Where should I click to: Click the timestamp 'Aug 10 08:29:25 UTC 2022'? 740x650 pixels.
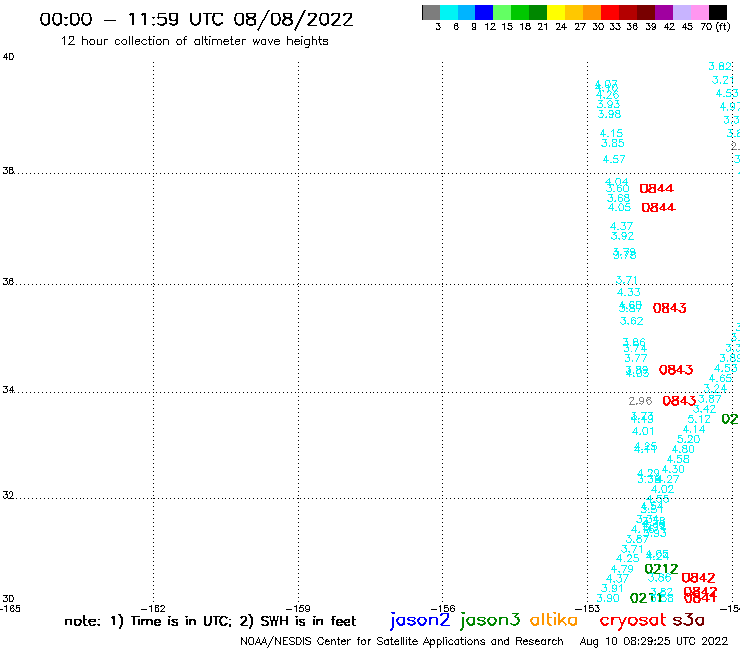[x=654, y=641]
